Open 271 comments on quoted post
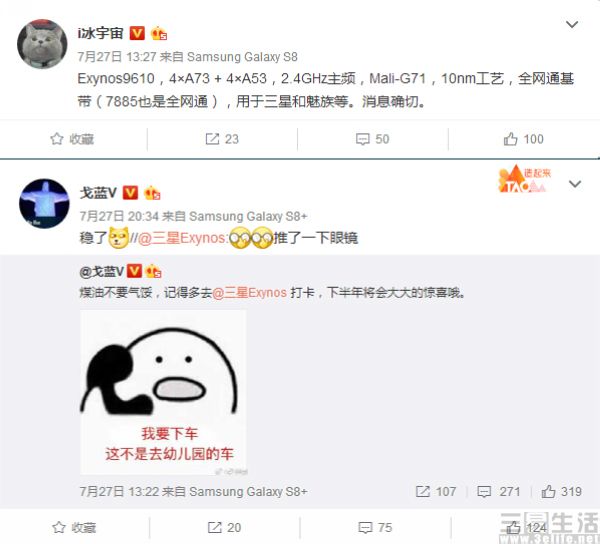Viewport: 600px width, 544px height. click(x=499, y=492)
